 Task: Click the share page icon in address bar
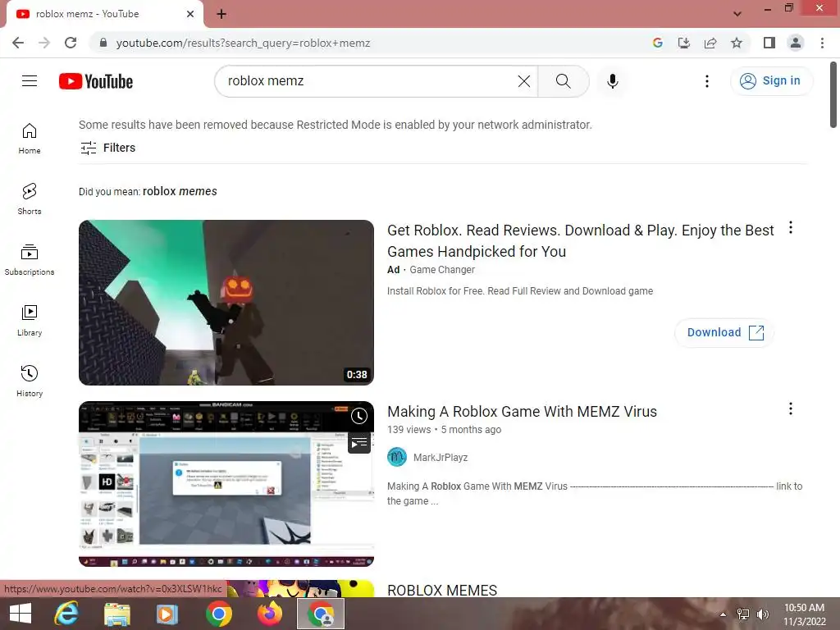pyautogui.click(x=710, y=43)
